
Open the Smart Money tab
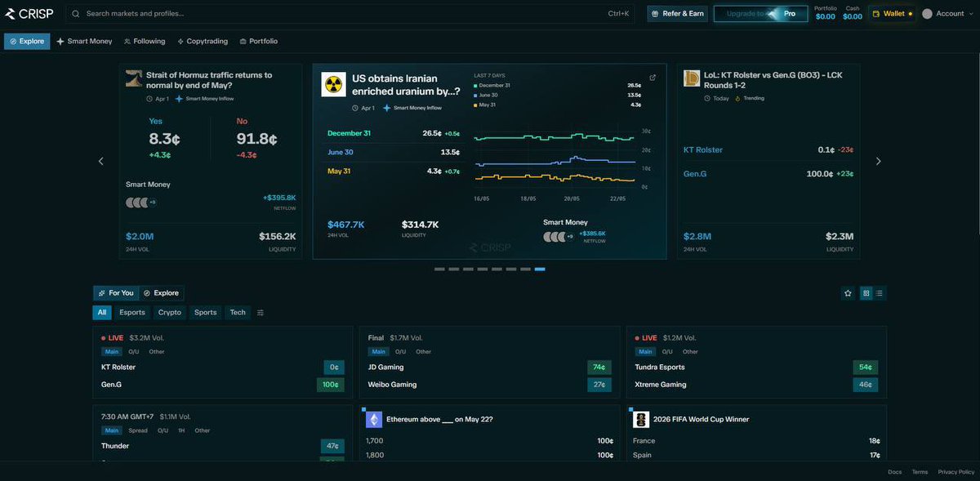[84, 42]
